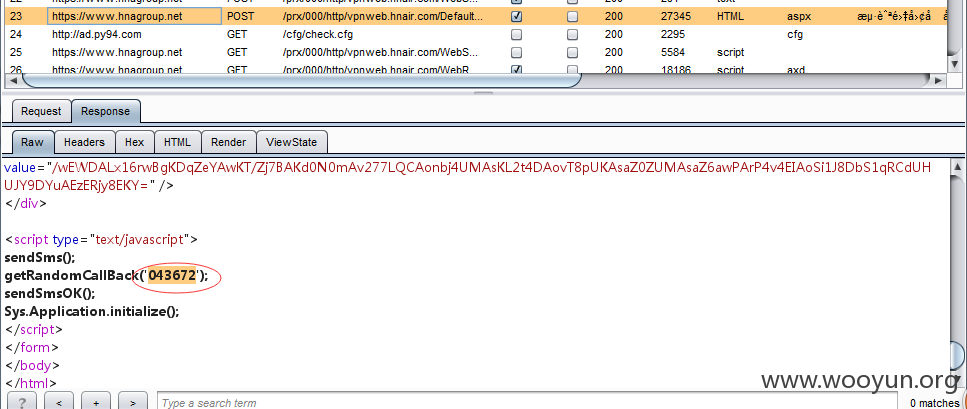Tick the empty checkbox in row 23
The height and width of the screenshot is (409, 967).
tap(572, 17)
